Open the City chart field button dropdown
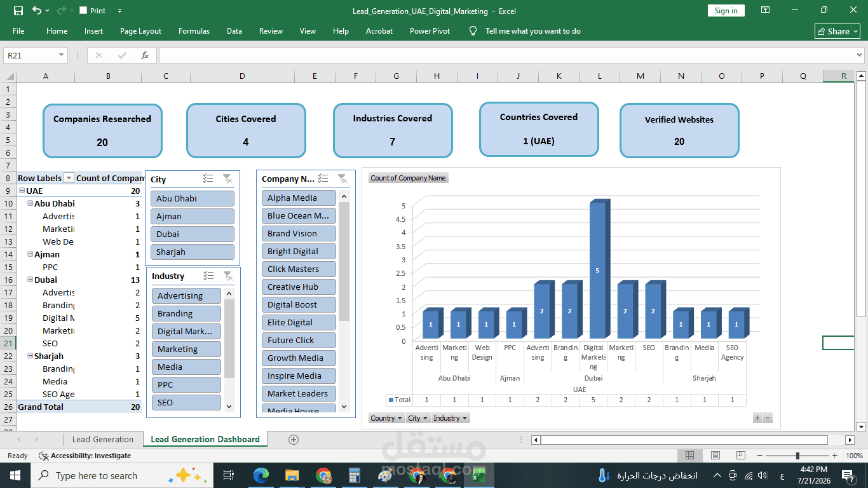 point(418,418)
